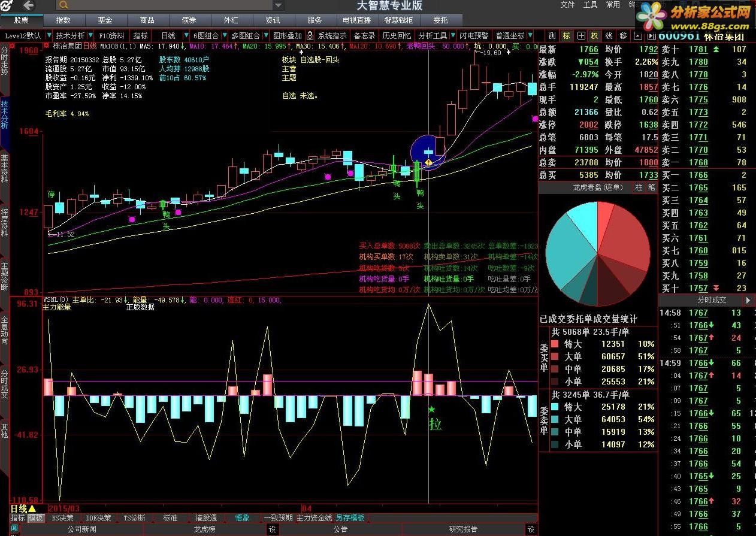Expand the 普通坐标 dropdown arrow

(x=530, y=36)
